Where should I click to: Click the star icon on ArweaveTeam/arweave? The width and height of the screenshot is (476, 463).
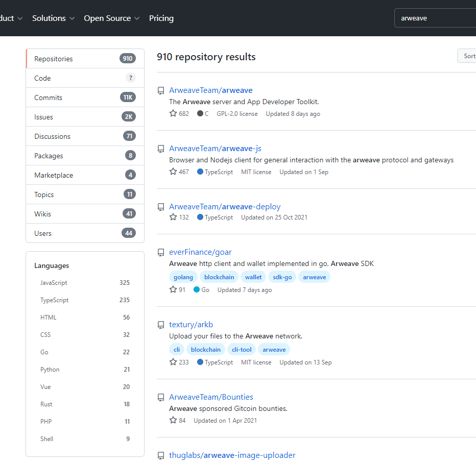coord(173,113)
